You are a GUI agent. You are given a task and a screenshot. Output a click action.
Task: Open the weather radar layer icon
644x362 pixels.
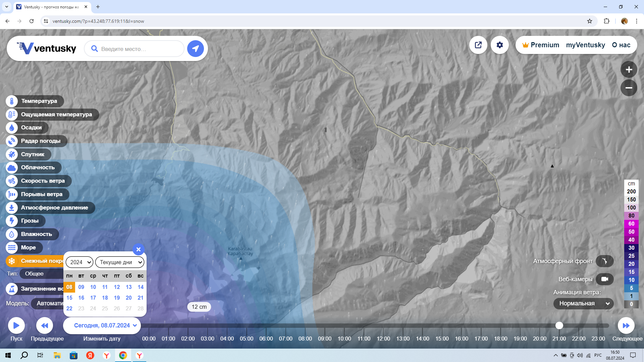click(12, 141)
